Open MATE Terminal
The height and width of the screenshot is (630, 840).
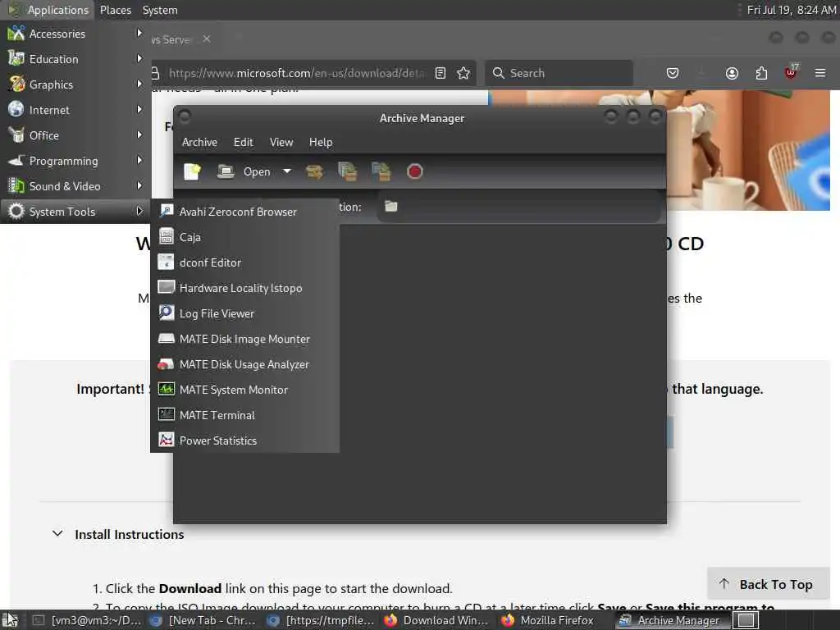point(244,415)
